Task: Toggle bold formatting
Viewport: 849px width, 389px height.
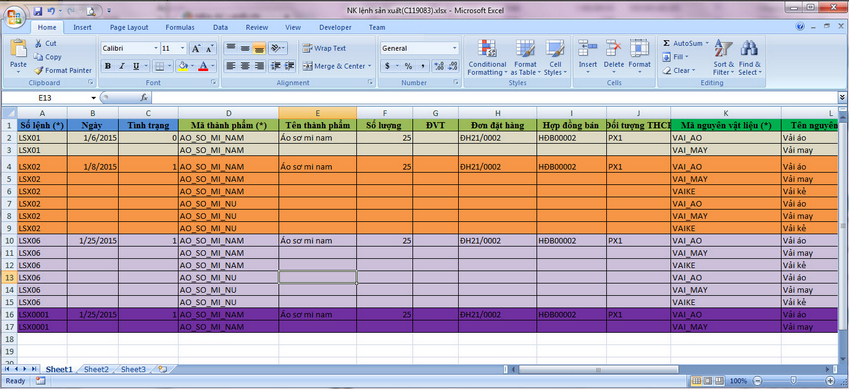Action: (108, 66)
